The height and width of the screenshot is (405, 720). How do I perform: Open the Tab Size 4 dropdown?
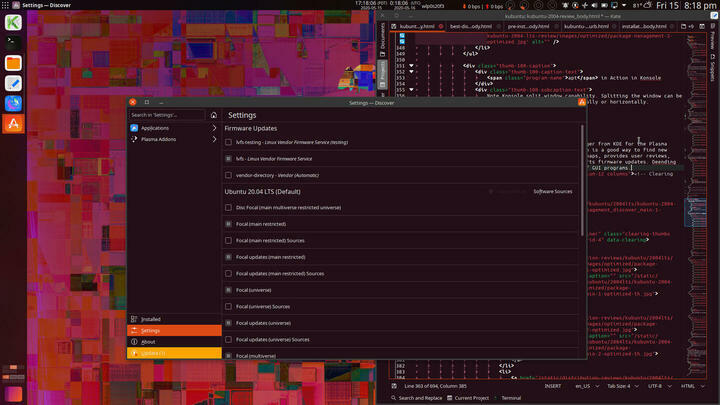(623, 386)
